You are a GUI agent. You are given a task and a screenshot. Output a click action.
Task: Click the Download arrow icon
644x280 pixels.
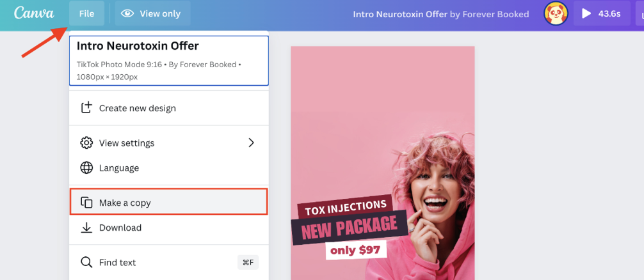pos(86,228)
